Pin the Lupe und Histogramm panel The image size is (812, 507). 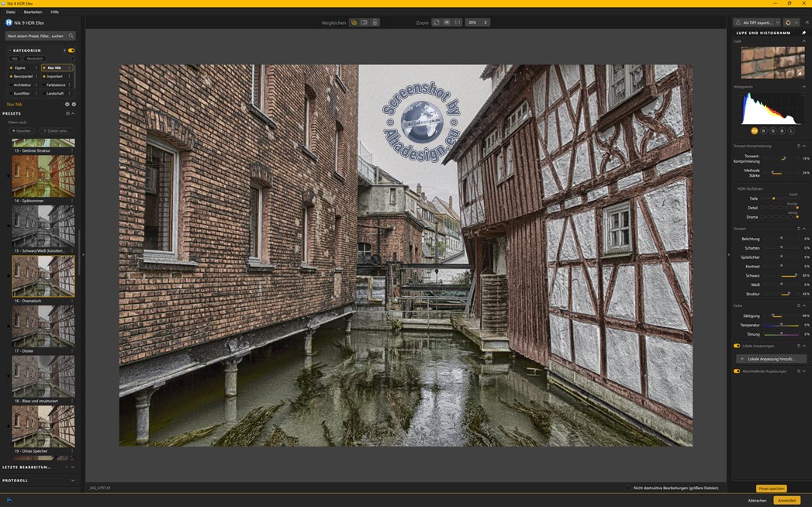(x=803, y=33)
